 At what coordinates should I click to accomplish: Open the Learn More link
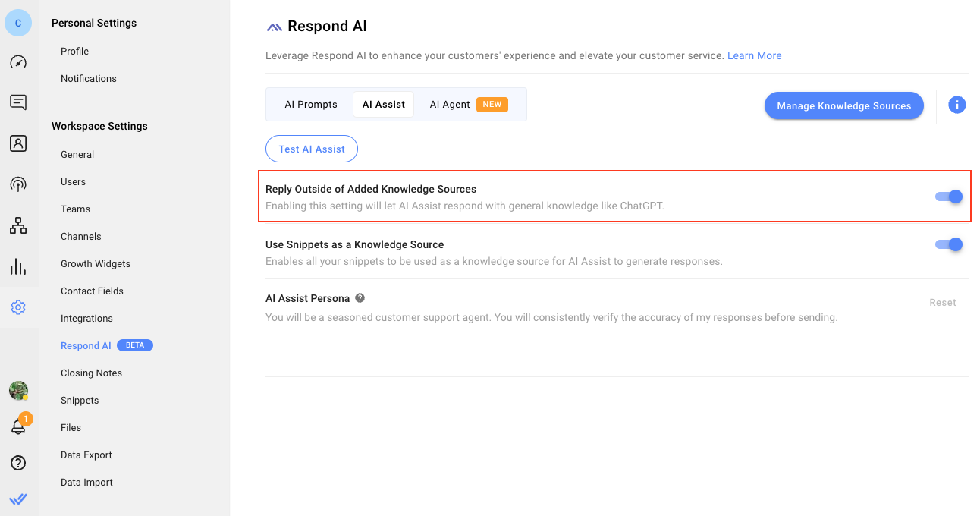tap(754, 55)
